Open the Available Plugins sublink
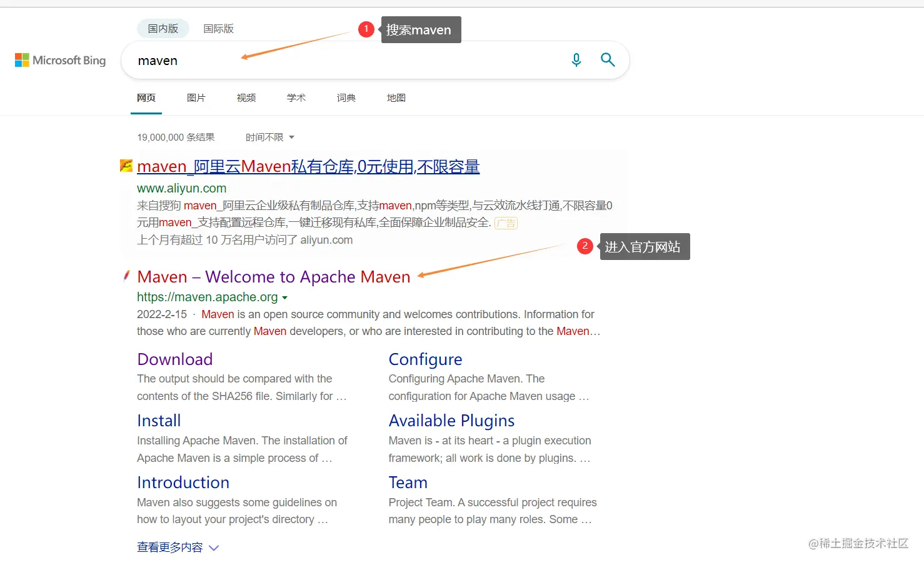924x565 pixels. pos(452,421)
